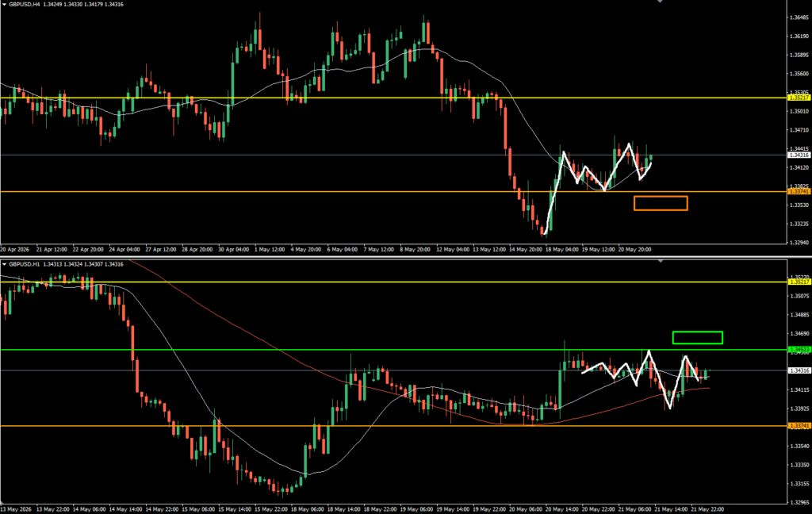Click white 1.34316 current price tag on H4 chart
This screenshot has height=514, width=812.
799,155
